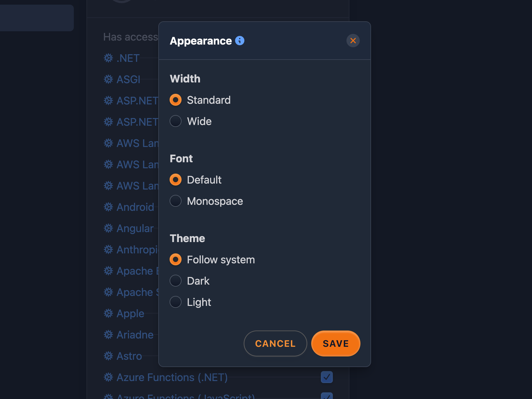This screenshot has width=532, height=399.
Task: Click the gear icon next to .NET
Action: tap(108, 58)
